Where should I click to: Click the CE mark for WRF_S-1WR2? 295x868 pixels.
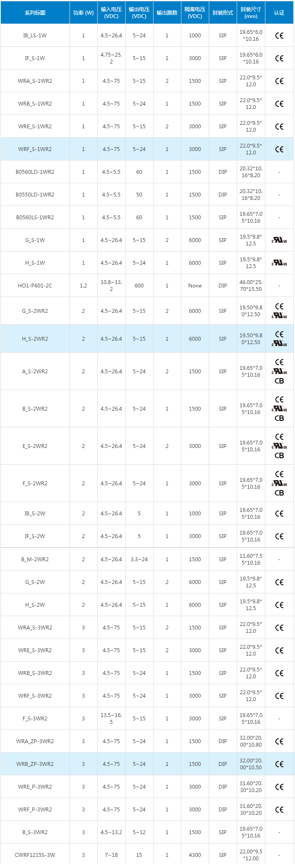click(279, 149)
